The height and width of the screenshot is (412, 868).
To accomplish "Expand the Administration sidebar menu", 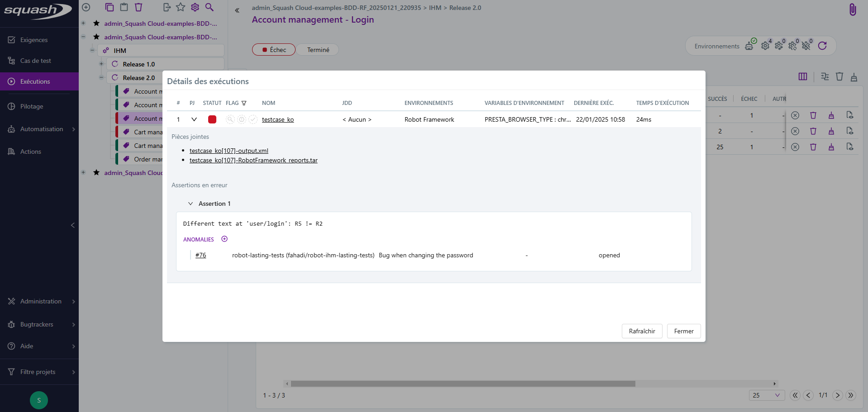I will pos(41,301).
